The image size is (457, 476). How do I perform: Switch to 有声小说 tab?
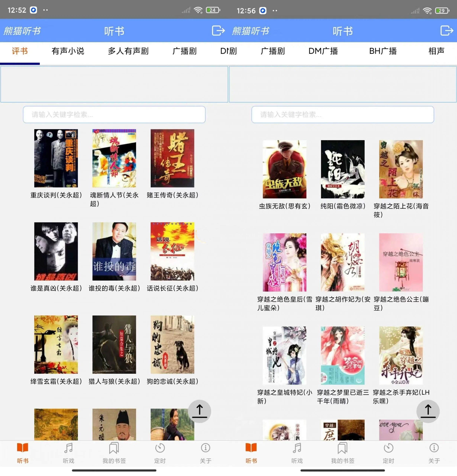(68, 51)
